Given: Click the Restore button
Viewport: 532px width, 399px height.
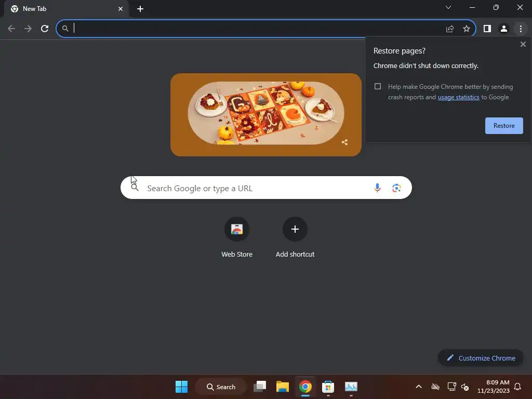Looking at the screenshot, I should (x=504, y=126).
